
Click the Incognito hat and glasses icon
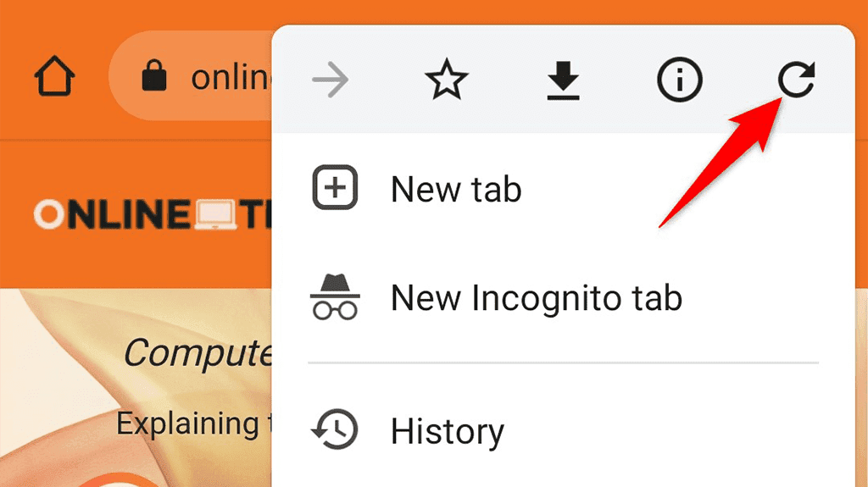[335, 297]
